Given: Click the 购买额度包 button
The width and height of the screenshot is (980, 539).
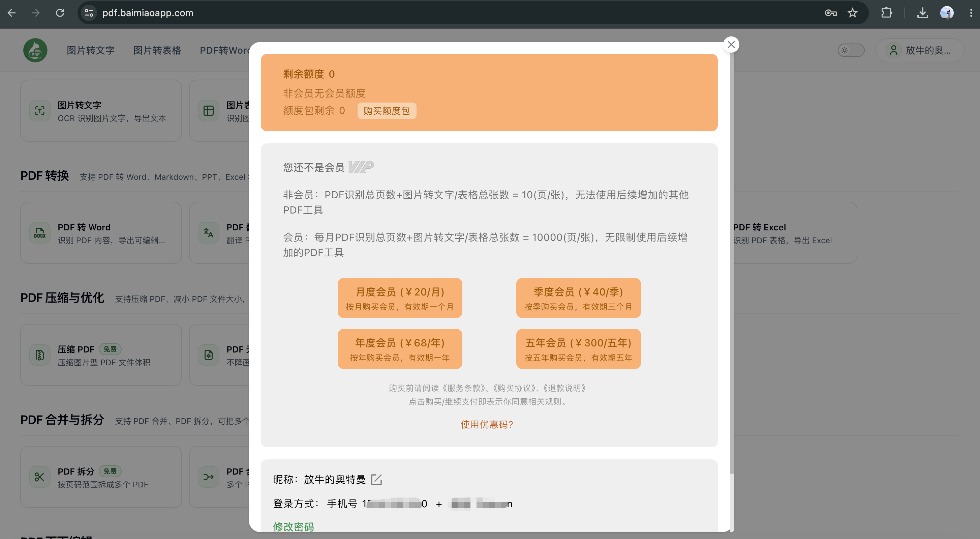Looking at the screenshot, I should click(x=387, y=111).
